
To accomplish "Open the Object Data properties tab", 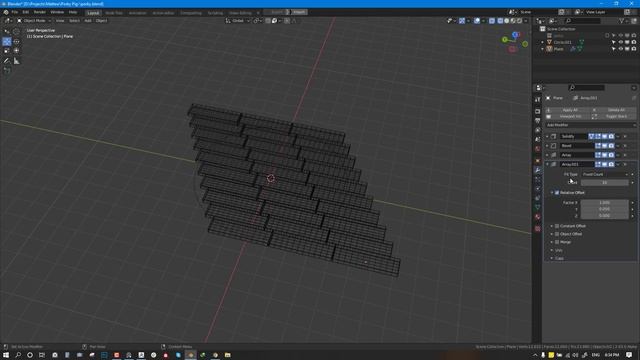I will pos(538,207).
